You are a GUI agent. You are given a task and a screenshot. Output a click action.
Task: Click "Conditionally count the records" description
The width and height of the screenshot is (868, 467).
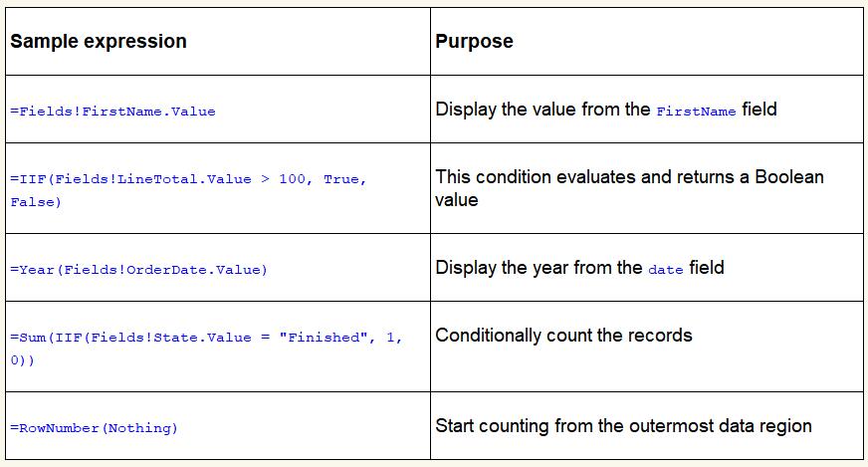point(563,336)
